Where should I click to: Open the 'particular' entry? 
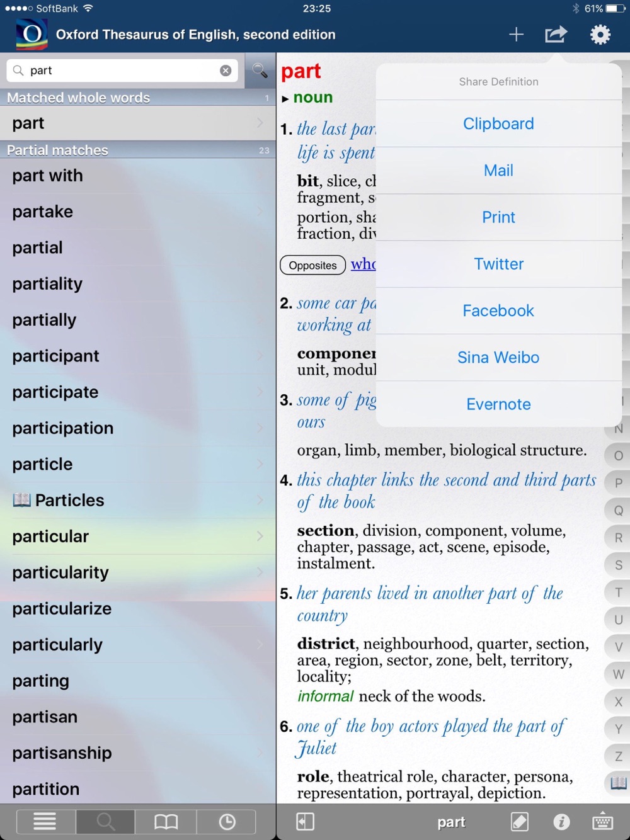[137, 536]
